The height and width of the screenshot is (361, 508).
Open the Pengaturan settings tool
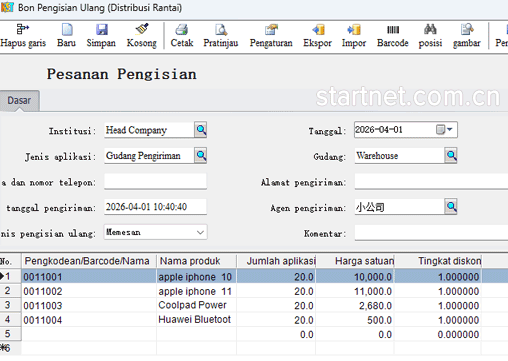(271, 30)
